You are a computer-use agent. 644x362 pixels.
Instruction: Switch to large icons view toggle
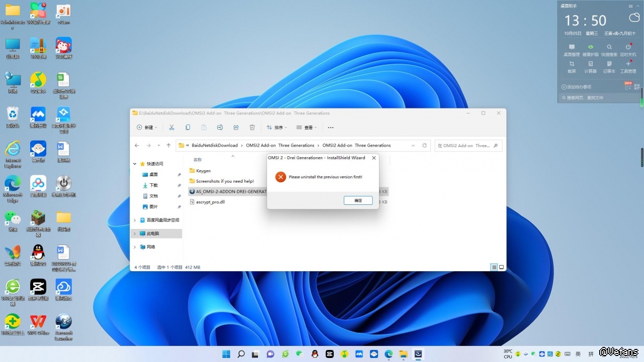pyautogui.click(x=501, y=267)
